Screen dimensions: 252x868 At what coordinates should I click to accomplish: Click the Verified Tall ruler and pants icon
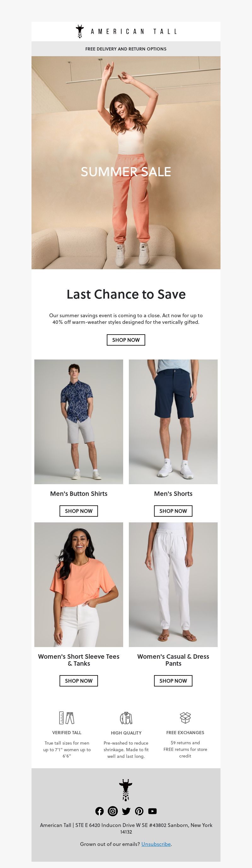(66, 718)
